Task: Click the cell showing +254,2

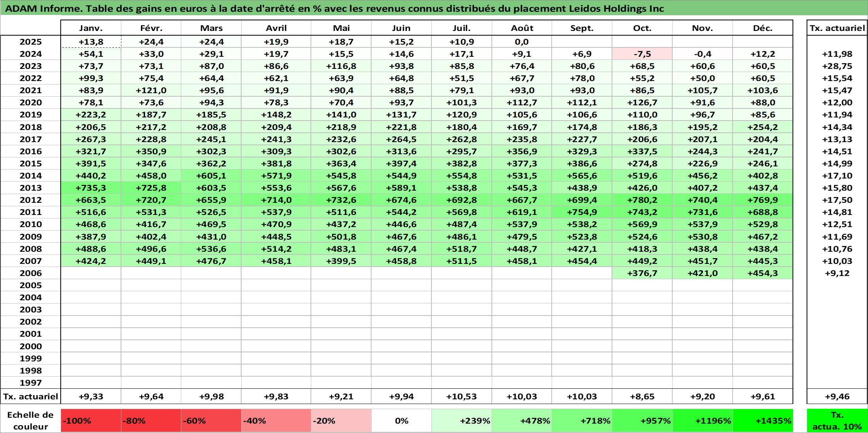Action: (x=763, y=127)
